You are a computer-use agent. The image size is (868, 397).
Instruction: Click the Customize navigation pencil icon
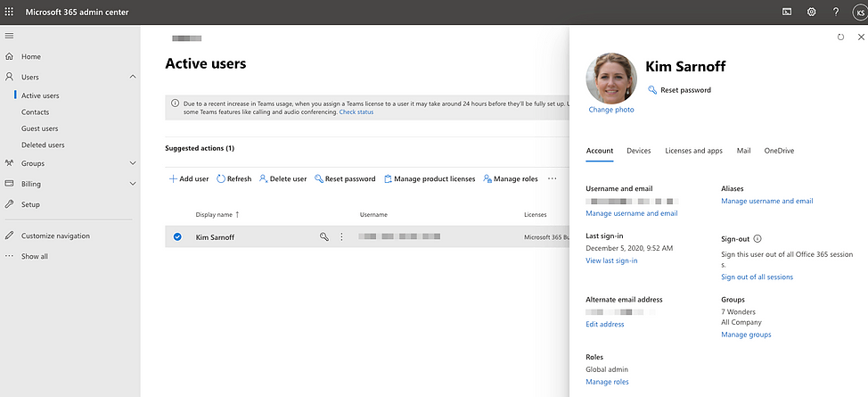(x=9, y=236)
